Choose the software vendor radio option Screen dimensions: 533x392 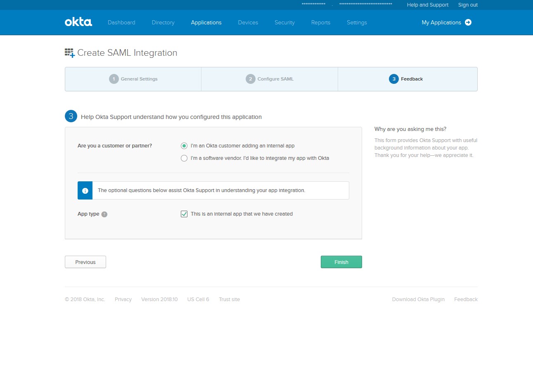coord(184,158)
